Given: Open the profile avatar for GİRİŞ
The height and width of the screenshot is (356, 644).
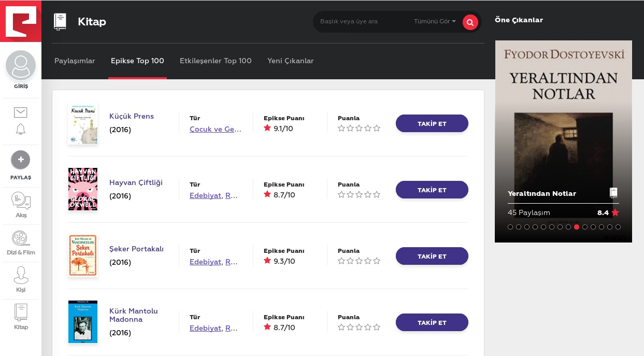Looking at the screenshot, I should 21,65.
